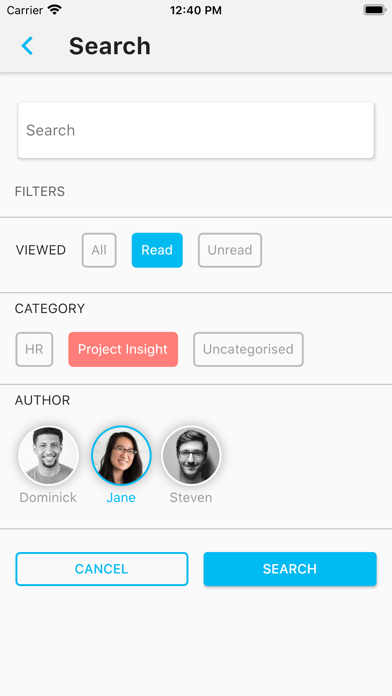
Task: Tap the battery icon in status bar
Action: coord(375,10)
